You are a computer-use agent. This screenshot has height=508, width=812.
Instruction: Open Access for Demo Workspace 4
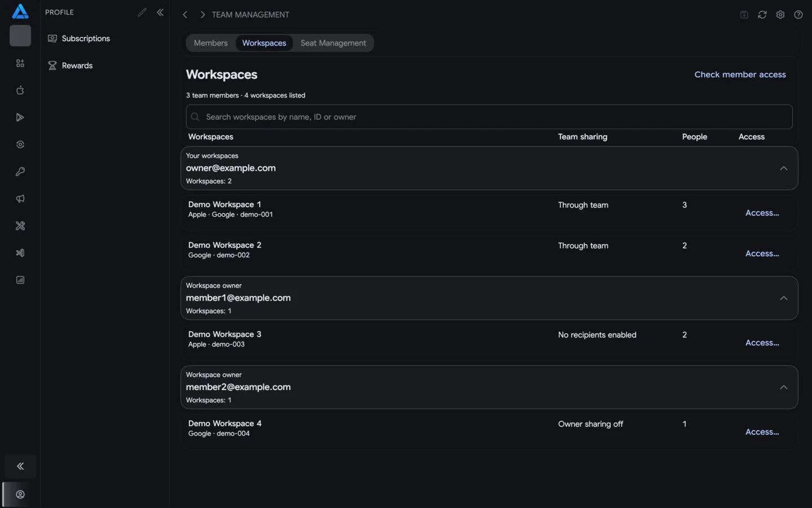click(x=762, y=432)
